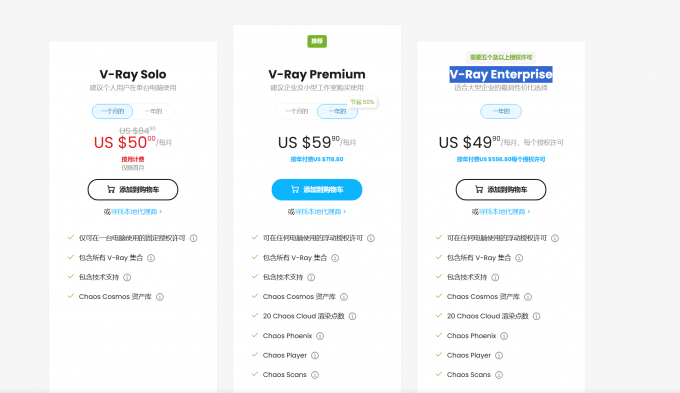
Task: Open local reseller link under V-Ray Solo
Action: [136, 212]
